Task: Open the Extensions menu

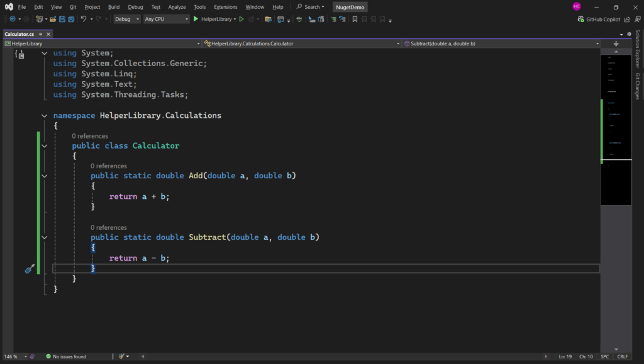Action: point(226,7)
